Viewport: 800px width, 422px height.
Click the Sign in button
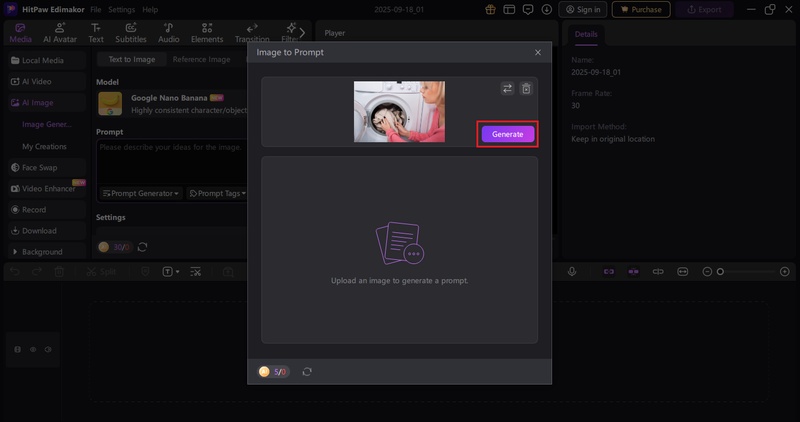coord(583,10)
